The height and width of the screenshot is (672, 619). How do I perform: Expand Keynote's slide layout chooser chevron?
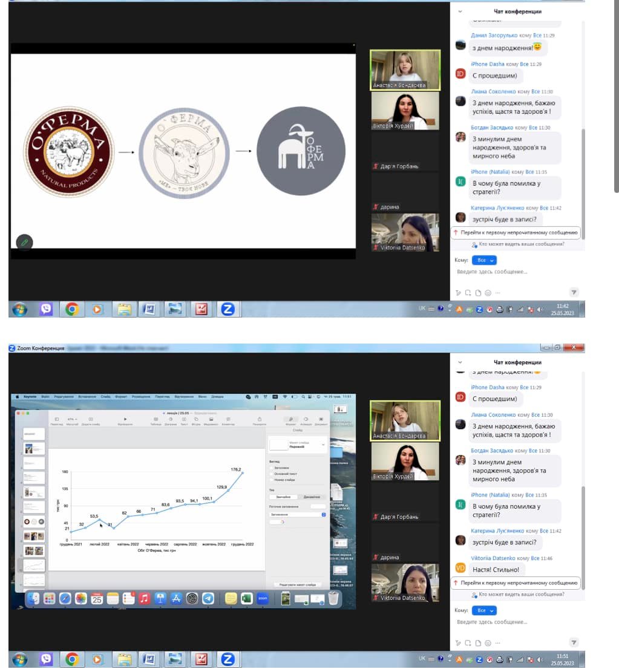coord(323,445)
